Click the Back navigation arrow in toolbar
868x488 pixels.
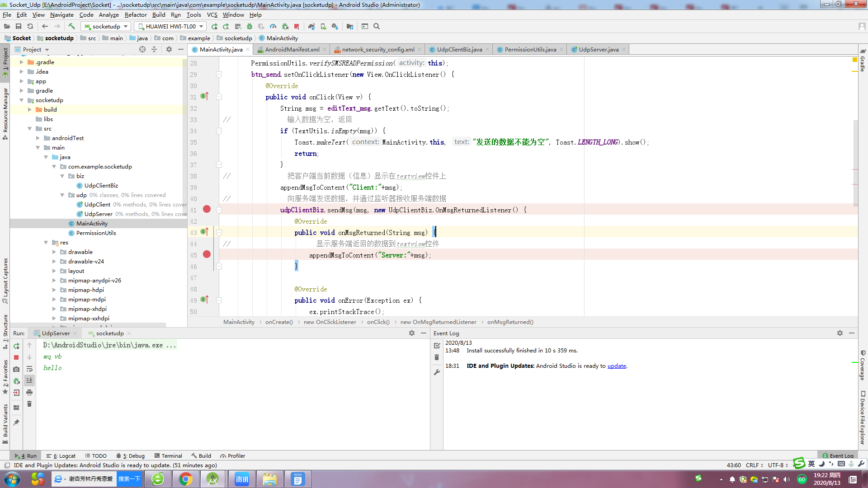[x=45, y=26]
